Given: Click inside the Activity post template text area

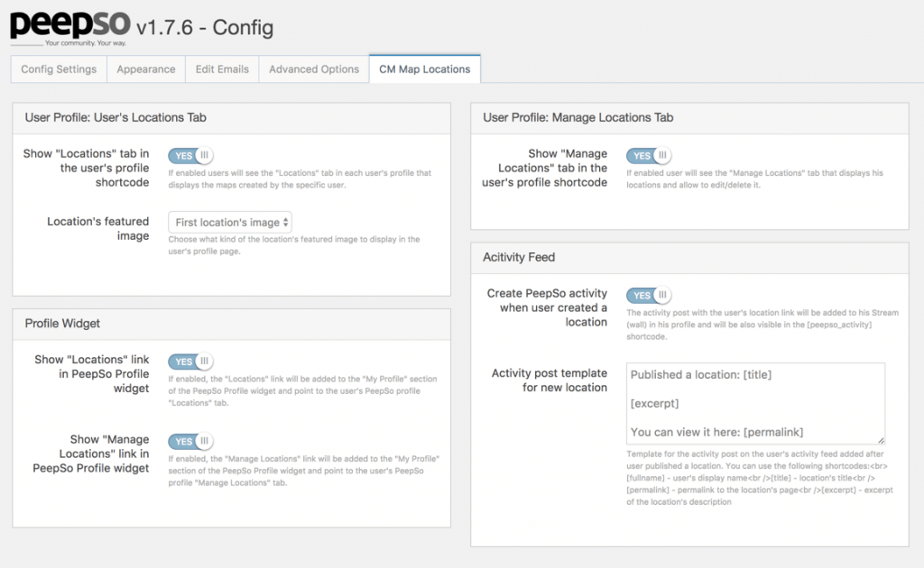Looking at the screenshot, I should pos(754,403).
